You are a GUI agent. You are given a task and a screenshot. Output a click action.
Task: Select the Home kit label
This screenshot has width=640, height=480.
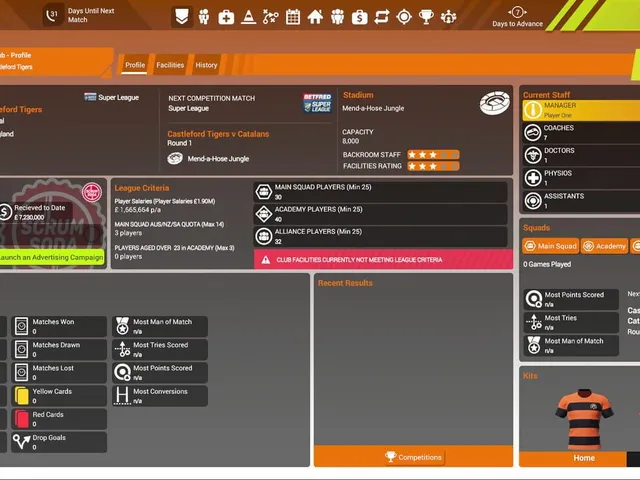[584, 458]
